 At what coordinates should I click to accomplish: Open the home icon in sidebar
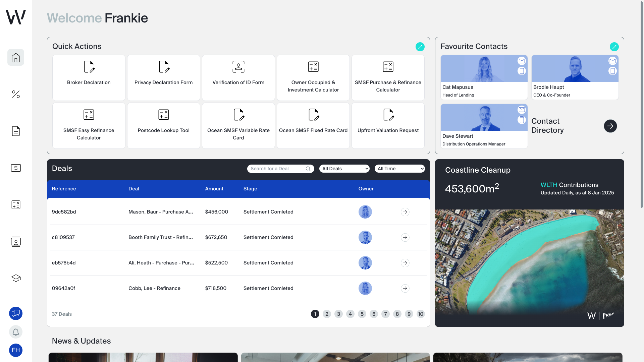[x=16, y=57]
